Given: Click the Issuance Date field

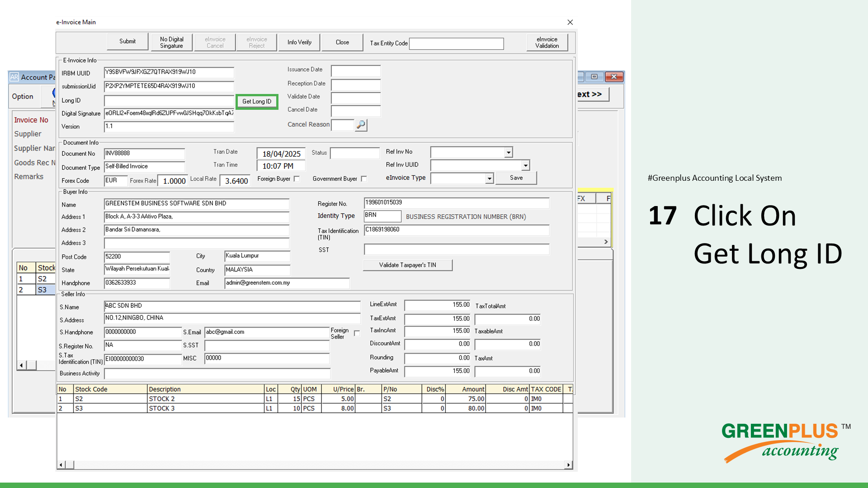Looking at the screenshot, I should click(356, 71).
